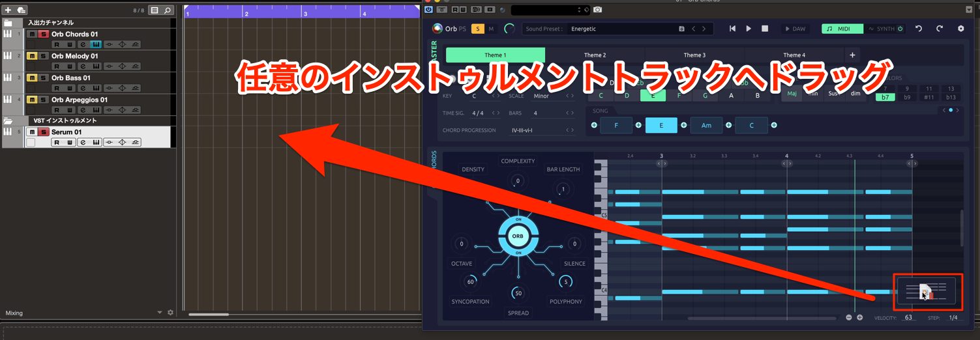The width and height of the screenshot is (980, 340).
Task: Adjust the POLYPHONY knob
Action: pos(566,282)
